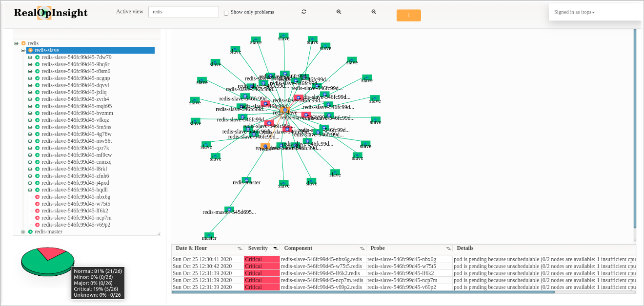Click the Active view input field
The width and height of the screenshot is (644, 306).
[183, 12]
